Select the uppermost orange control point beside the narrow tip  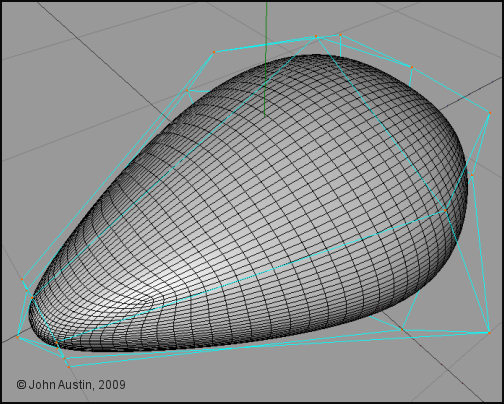point(22,279)
